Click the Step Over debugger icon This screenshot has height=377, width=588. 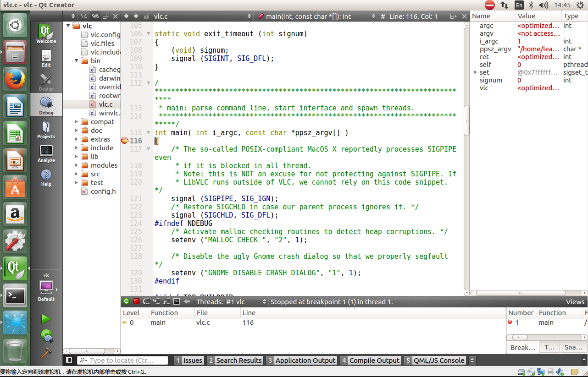(x=146, y=301)
